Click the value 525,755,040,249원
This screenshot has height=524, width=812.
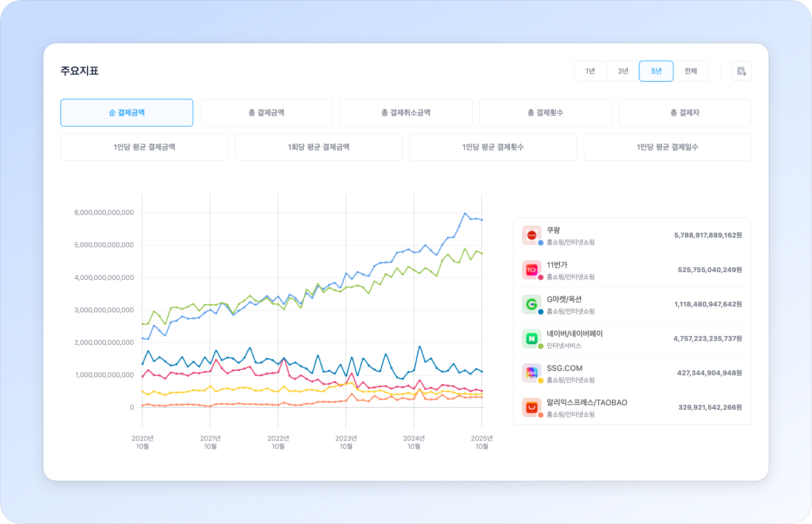(x=710, y=270)
